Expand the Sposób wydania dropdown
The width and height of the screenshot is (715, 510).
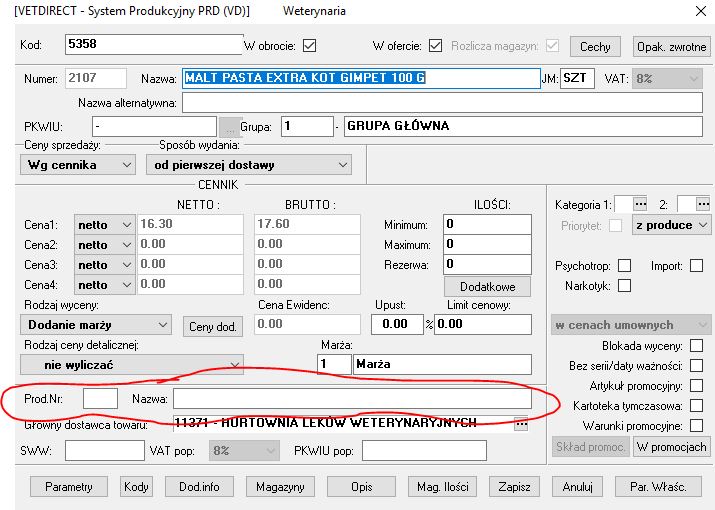tap(248, 164)
